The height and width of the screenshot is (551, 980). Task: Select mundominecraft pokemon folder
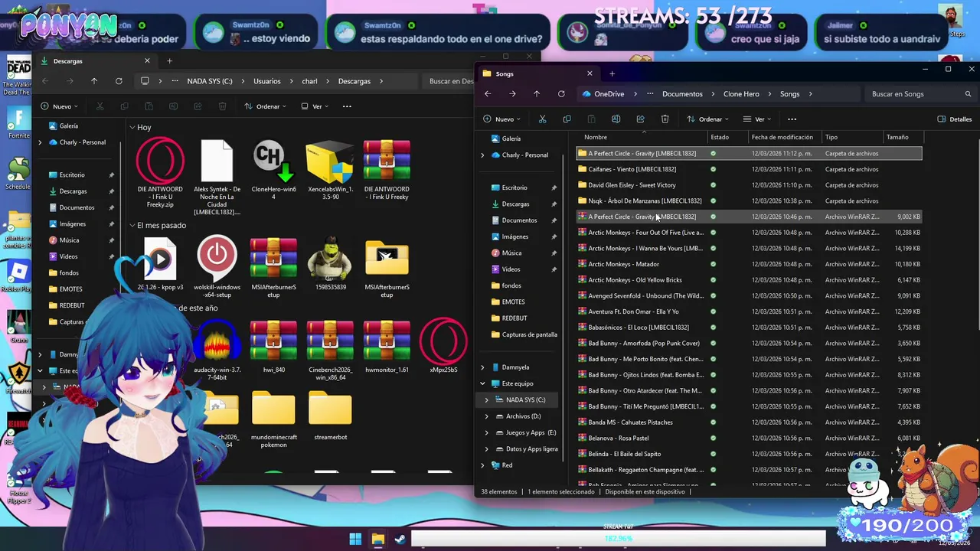pos(273,420)
